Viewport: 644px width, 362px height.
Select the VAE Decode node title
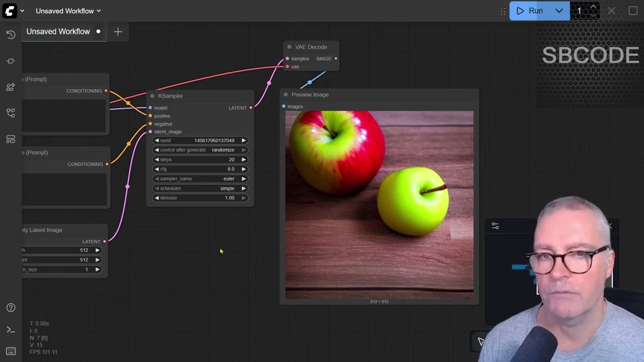pyautogui.click(x=311, y=47)
